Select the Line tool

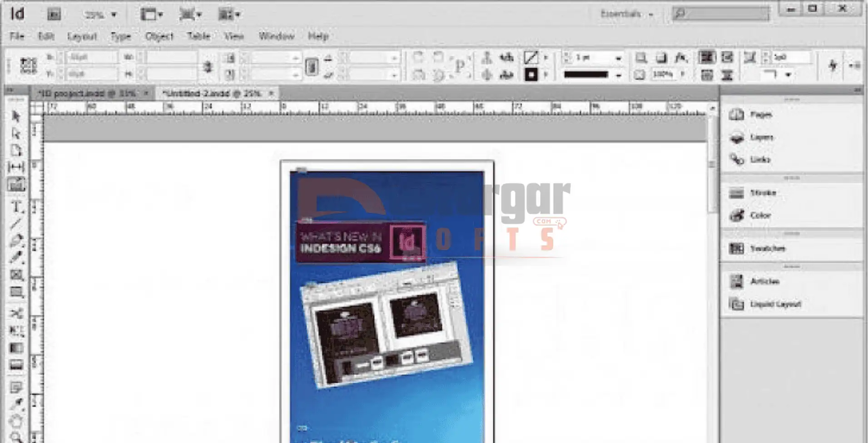click(x=16, y=223)
